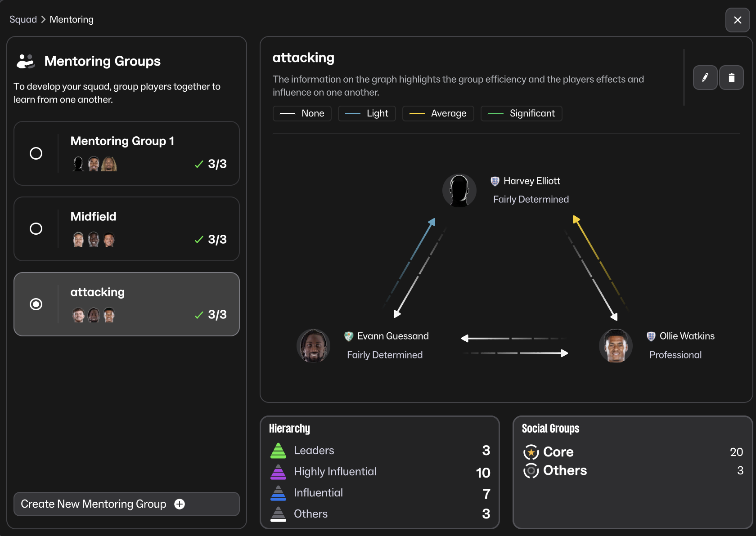Click the Influential blue pyramid icon
The image size is (756, 536).
tap(278, 493)
